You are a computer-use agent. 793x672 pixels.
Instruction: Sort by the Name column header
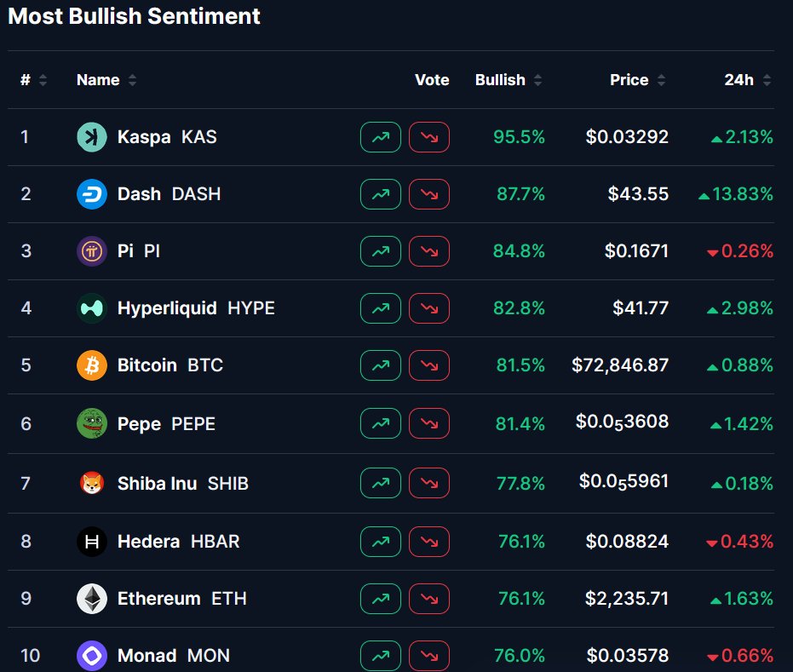click(x=106, y=80)
